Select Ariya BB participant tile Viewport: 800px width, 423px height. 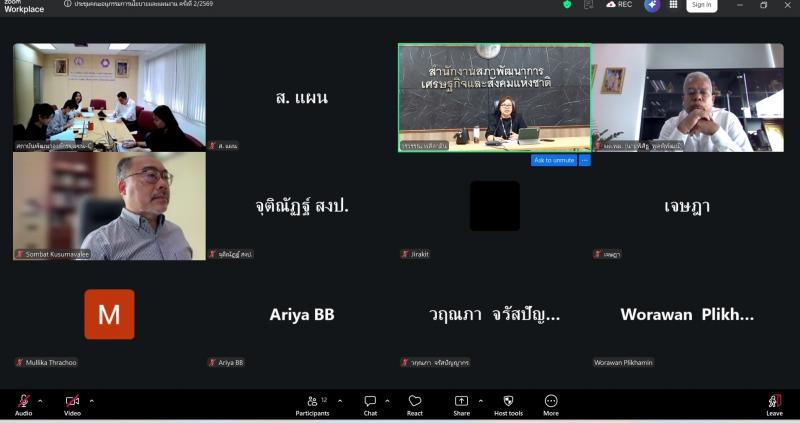click(x=302, y=315)
